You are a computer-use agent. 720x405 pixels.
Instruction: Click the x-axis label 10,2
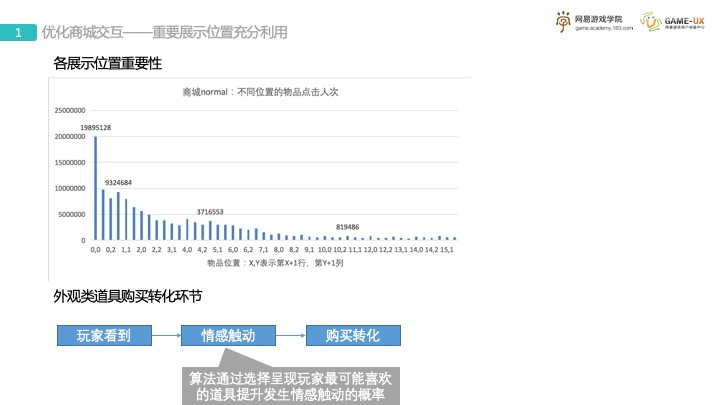click(340, 250)
